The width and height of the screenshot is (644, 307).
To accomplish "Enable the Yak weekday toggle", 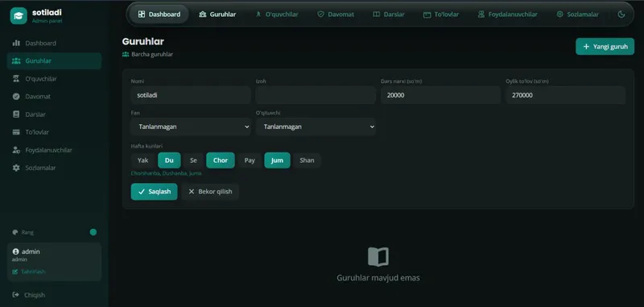I will tap(143, 160).
